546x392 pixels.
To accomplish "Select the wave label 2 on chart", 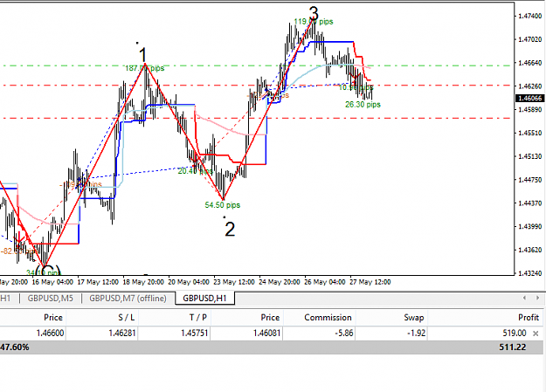I will 230,230.
